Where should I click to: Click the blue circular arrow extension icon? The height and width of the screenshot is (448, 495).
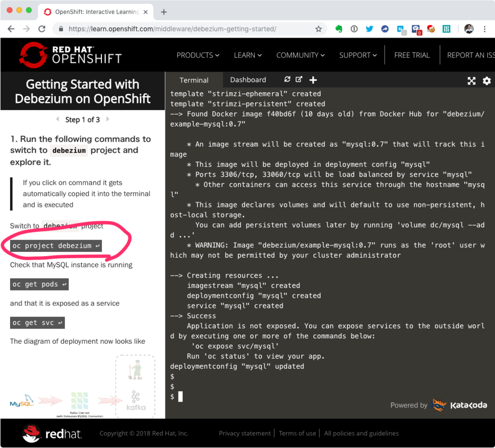click(385, 29)
